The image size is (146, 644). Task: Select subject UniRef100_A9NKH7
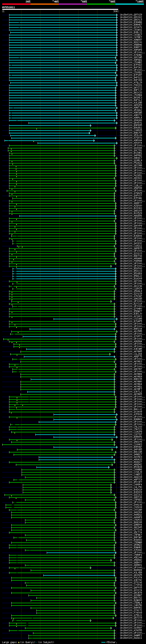[x=131, y=40]
